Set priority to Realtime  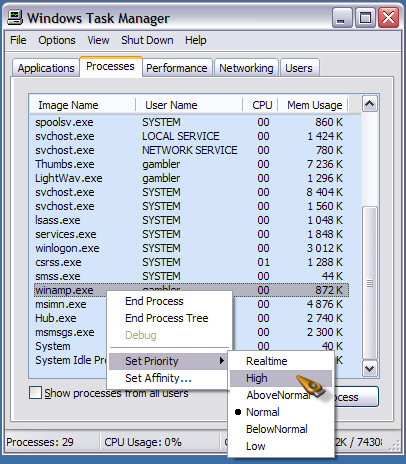(281, 361)
